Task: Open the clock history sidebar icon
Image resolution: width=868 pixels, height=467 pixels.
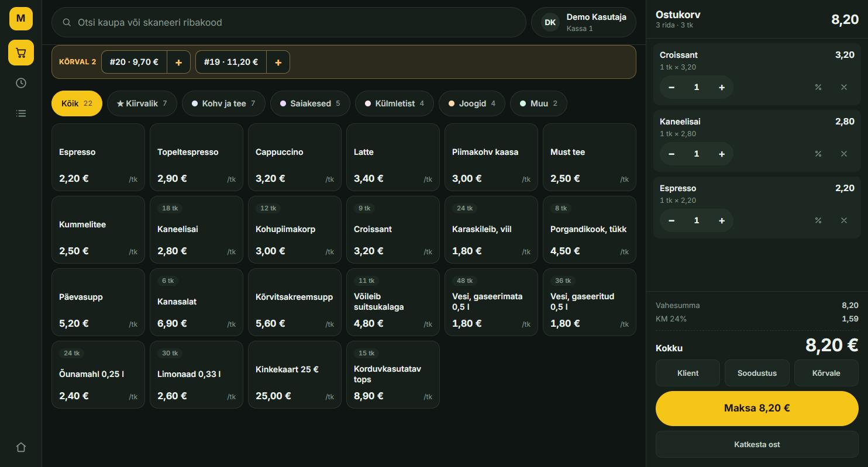Action: 21,83
